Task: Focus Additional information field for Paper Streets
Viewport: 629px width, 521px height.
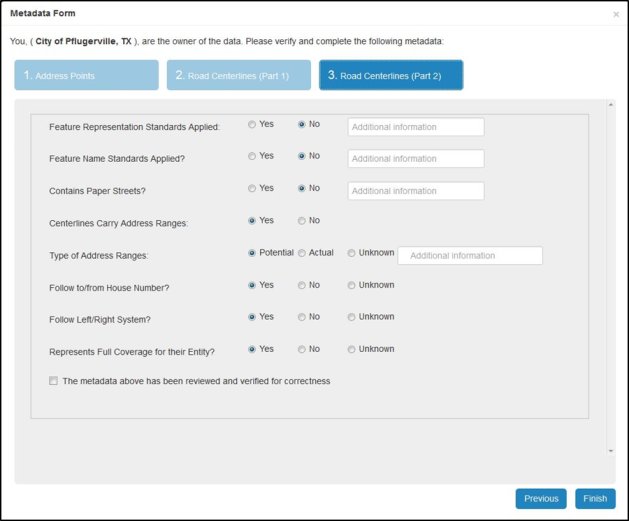Action: (x=416, y=191)
